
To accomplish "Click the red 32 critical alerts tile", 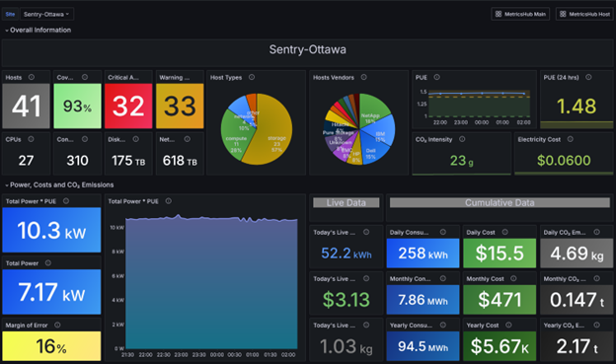I will tap(128, 106).
